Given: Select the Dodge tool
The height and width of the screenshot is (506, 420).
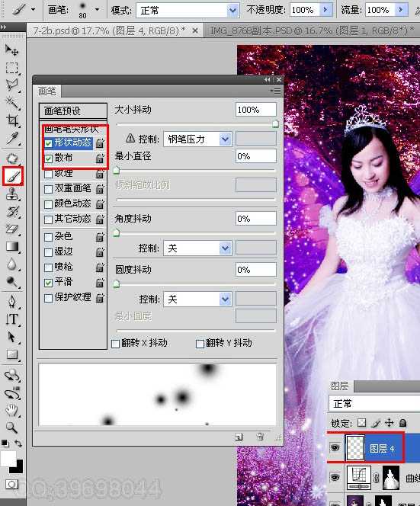Looking at the screenshot, I should click(12, 282).
